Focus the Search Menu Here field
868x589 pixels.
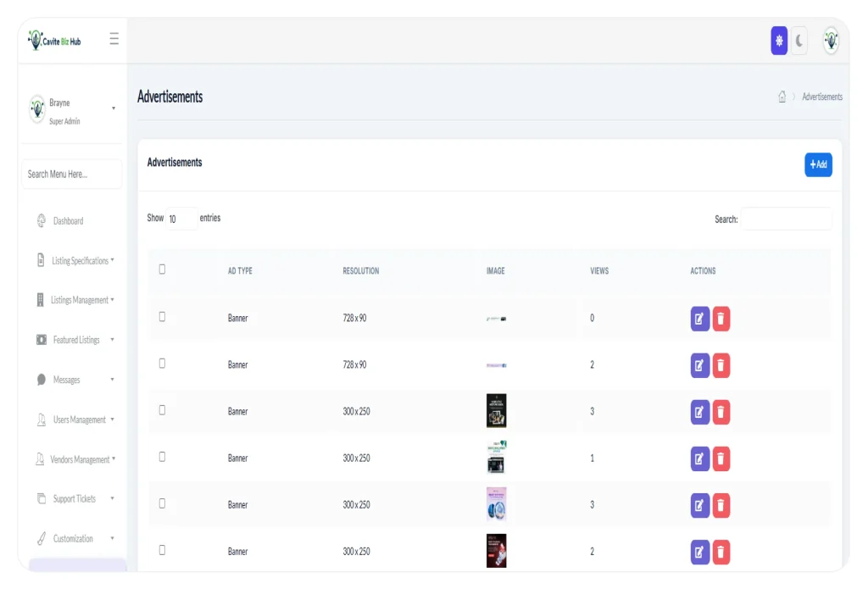[72, 175]
